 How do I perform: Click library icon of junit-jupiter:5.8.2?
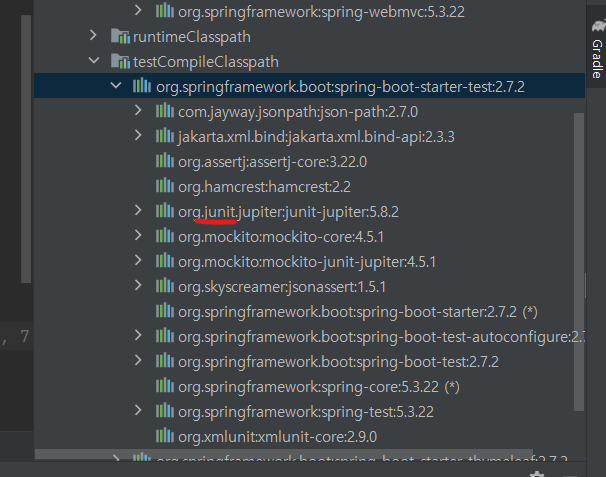[165, 211]
